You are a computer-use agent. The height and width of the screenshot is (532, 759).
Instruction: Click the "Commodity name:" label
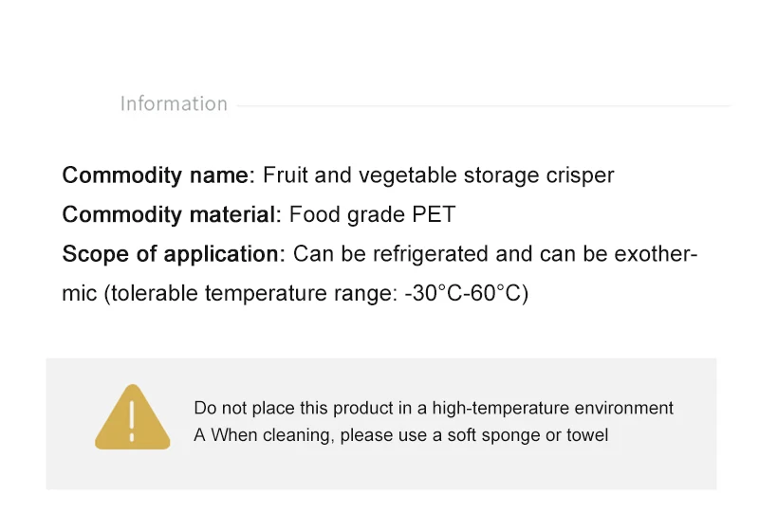158,175
